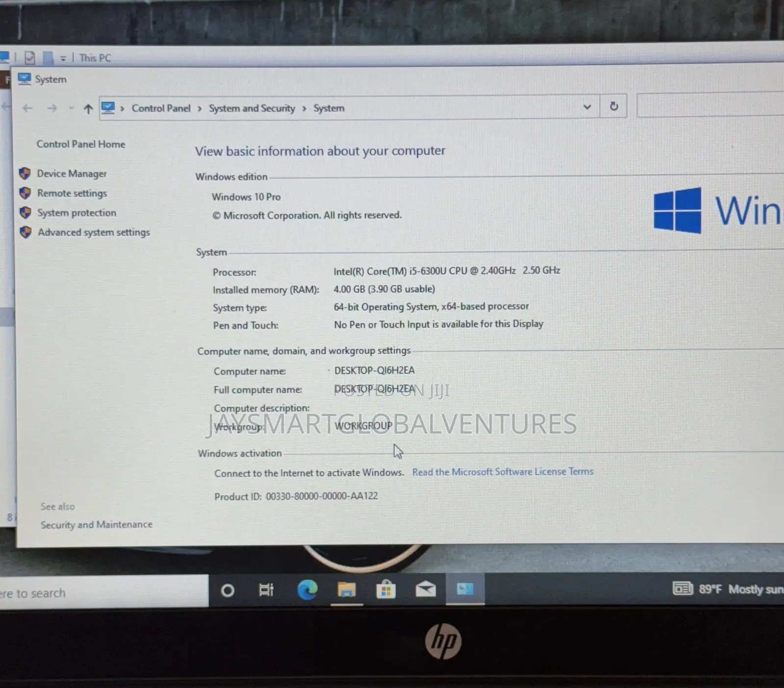Click the Forward navigation arrow
This screenshot has width=784, height=688.
click(x=52, y=108)
